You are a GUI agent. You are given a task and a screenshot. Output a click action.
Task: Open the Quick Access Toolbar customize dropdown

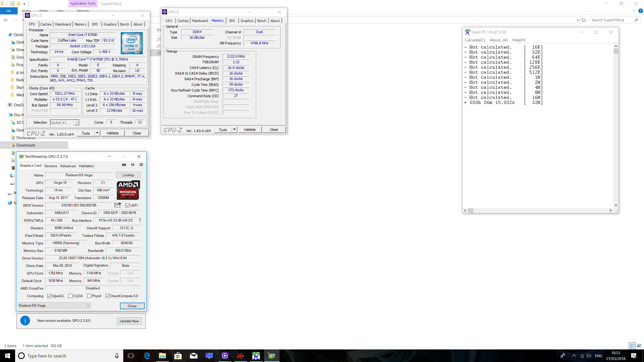coord(24,4)
